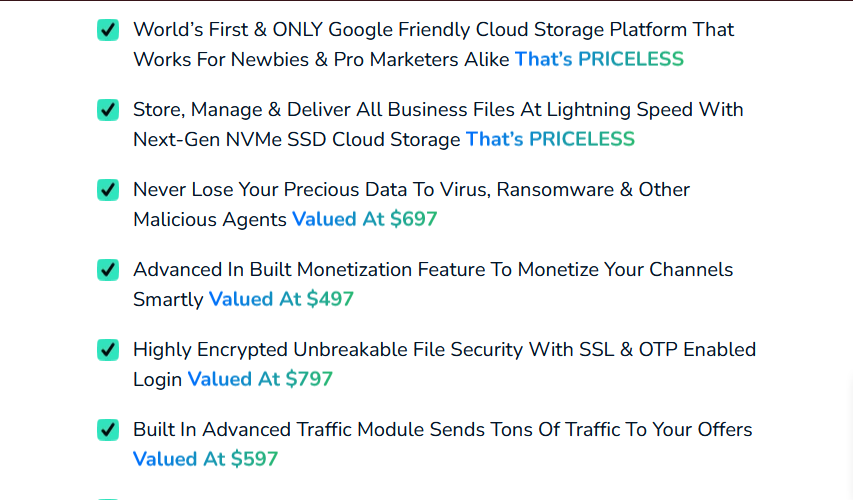Select the "Valued At $497" highlighted text
Image resolution: width=853 pixels, height=500 pixels.
tap(281, 299)
